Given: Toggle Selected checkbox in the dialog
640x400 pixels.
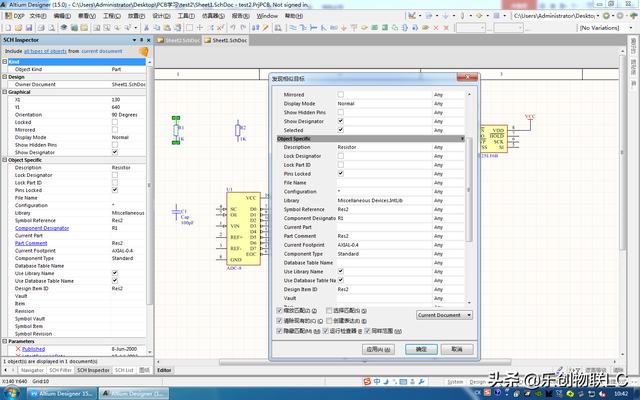Looking at the screenshot, I should [340, 130].
